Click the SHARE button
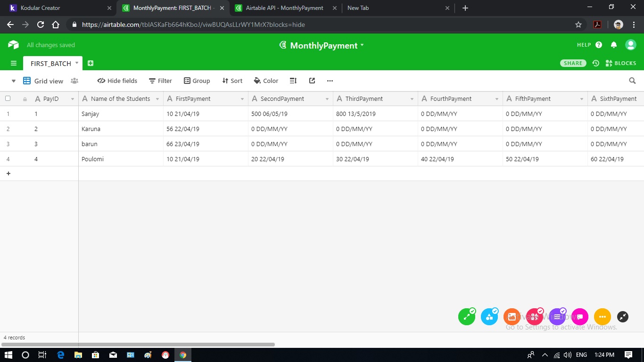The height and width of the screenshot is (362, 644). [x=573, y=63]
